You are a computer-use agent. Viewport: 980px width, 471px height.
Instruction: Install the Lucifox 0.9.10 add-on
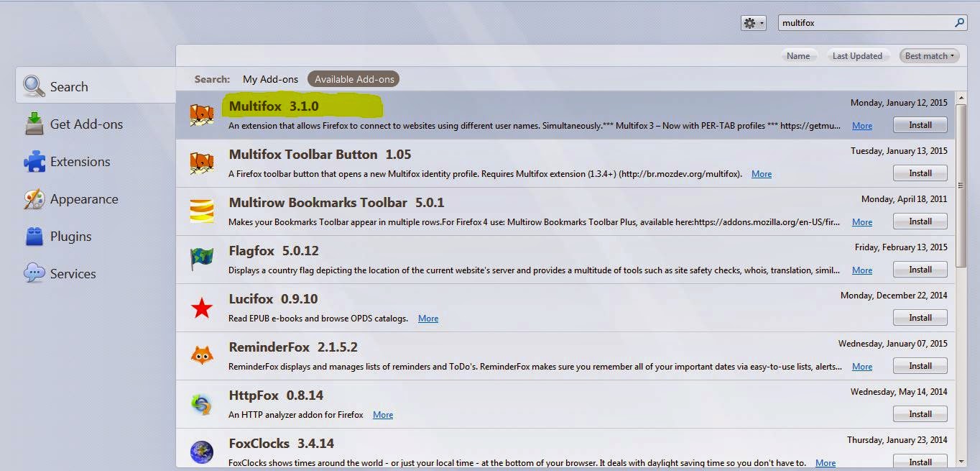920,318
